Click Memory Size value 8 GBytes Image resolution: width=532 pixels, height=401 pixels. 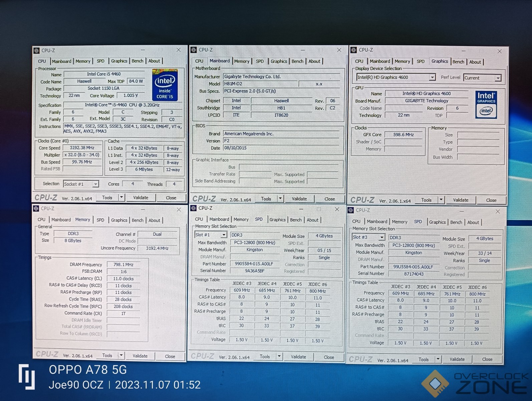click(73, 241)
